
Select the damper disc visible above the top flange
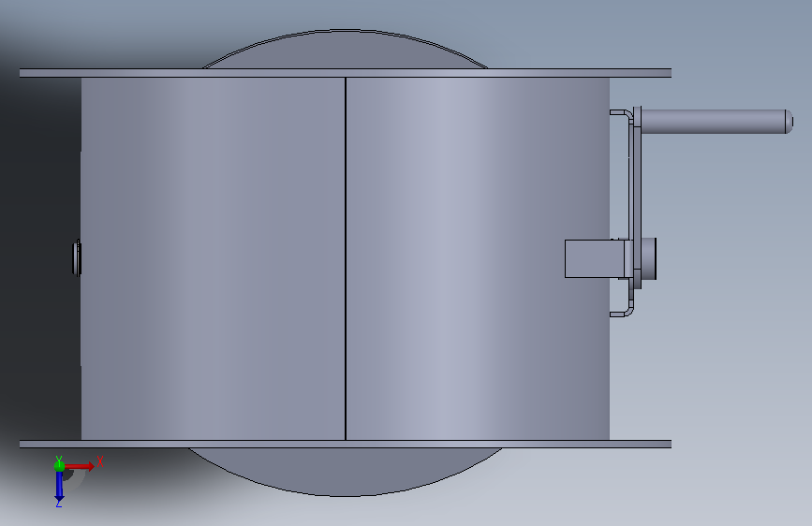(x=345, y=50)
